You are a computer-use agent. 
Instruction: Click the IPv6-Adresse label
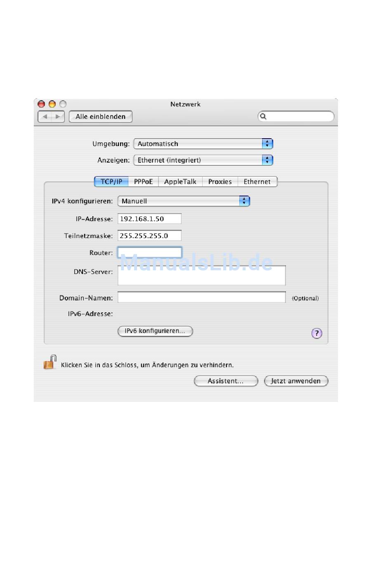[x=90, y=314]
